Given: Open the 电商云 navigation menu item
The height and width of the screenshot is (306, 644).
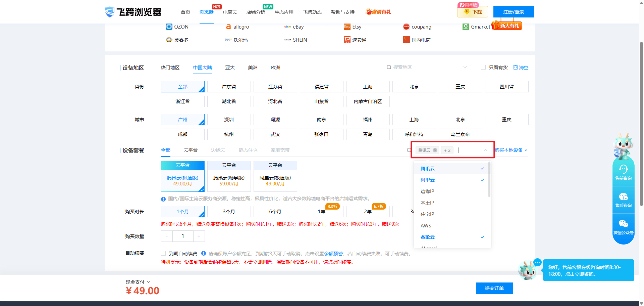Looking at the screenshot, I should pos(230,12).
